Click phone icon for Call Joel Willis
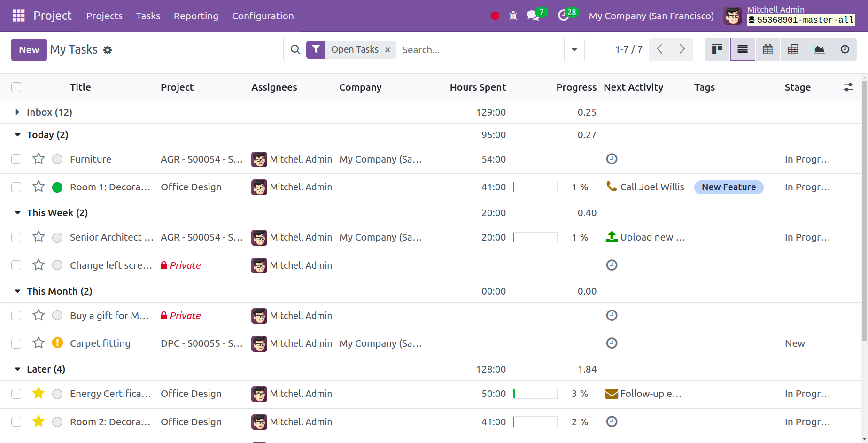The width and height of the screenshot is (868, 443). click(612, 187)
